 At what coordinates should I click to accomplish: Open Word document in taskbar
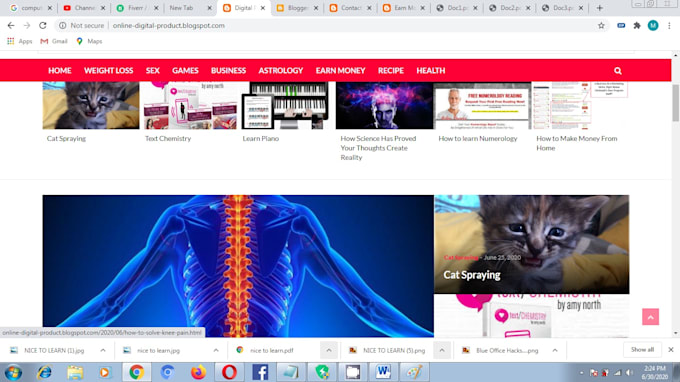pos(383,372)
